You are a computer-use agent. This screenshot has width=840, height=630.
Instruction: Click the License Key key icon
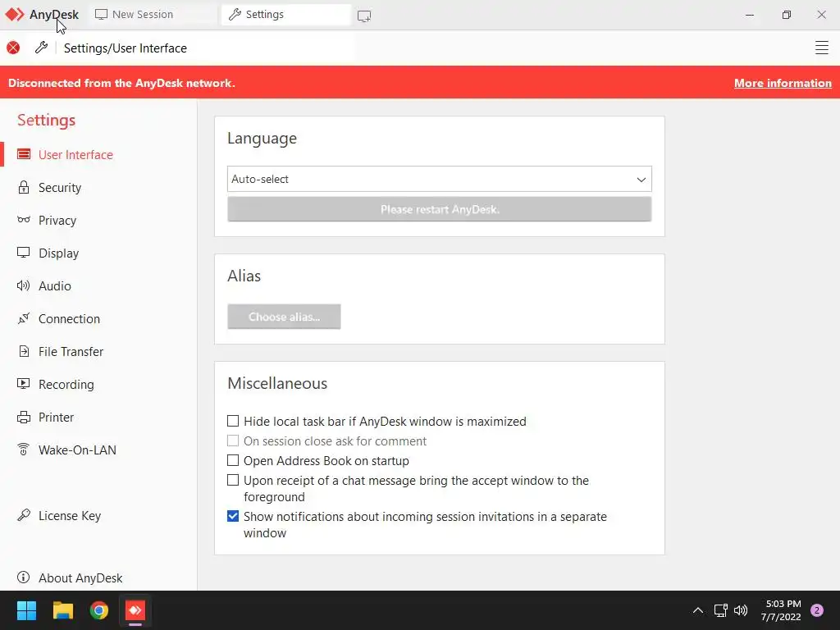tap(24, 515)
